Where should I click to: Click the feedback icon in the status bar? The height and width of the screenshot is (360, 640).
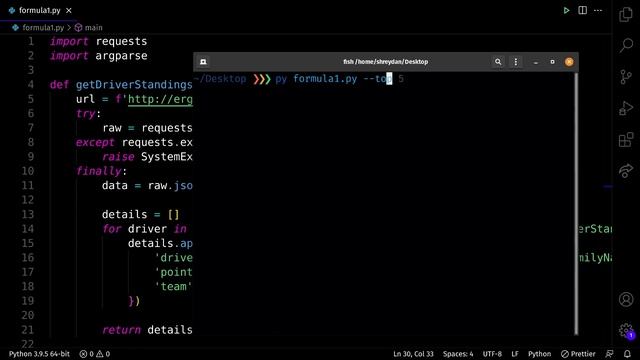[609, 354]
